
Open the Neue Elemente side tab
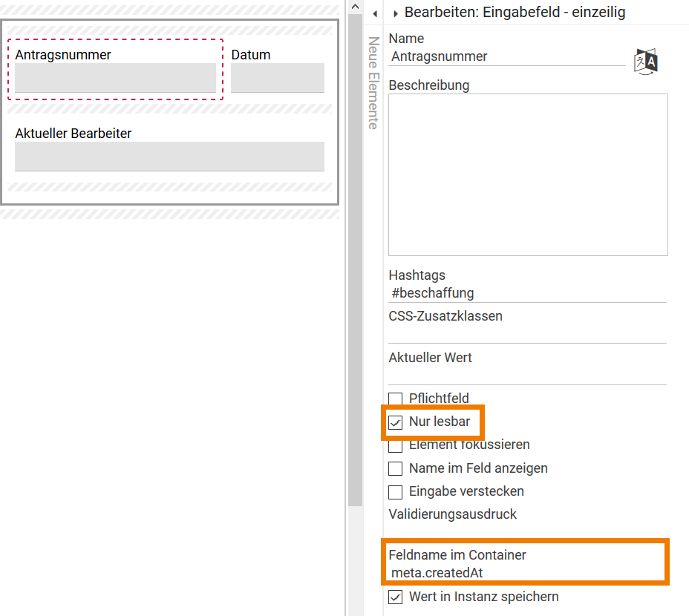(x=373, y=83)
